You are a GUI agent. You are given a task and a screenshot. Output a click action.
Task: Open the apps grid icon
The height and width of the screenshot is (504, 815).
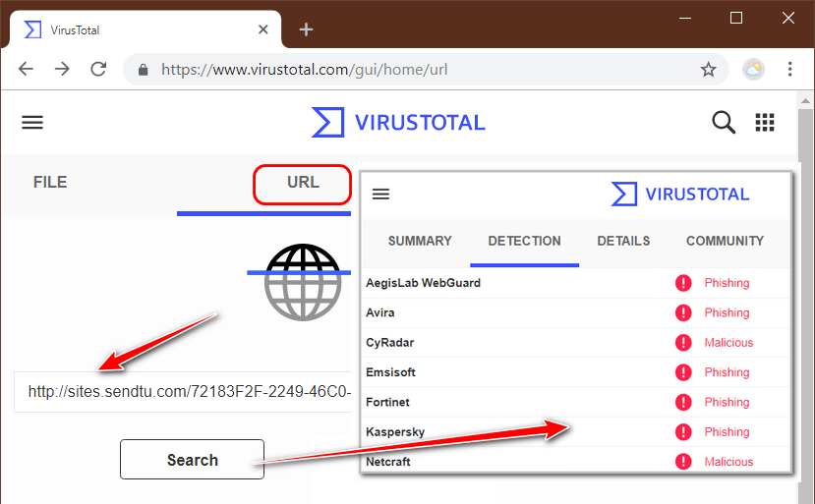(765, 123)
